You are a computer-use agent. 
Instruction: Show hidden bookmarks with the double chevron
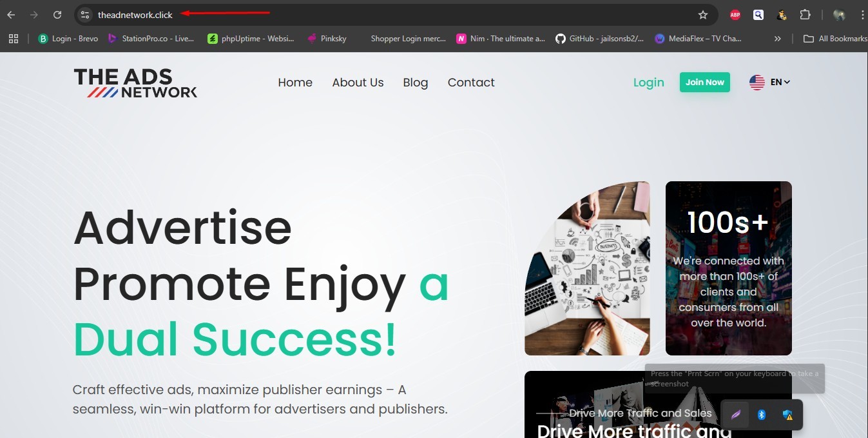tap(778, 39)
